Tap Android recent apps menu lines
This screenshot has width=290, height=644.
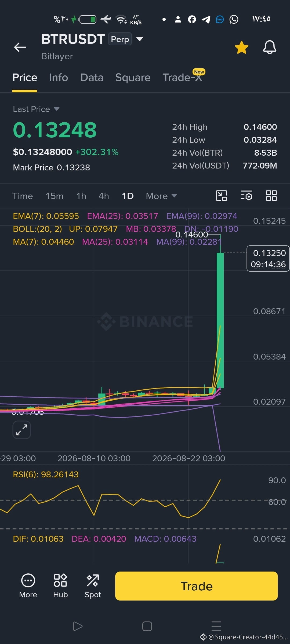click(216, 626)
